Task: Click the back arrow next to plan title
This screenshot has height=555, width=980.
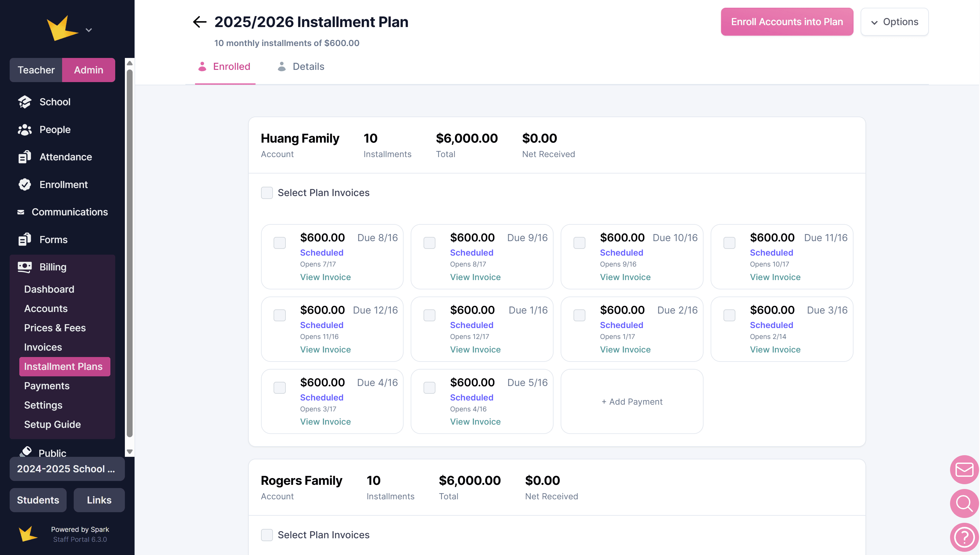Action: click(x=199, y=22)
